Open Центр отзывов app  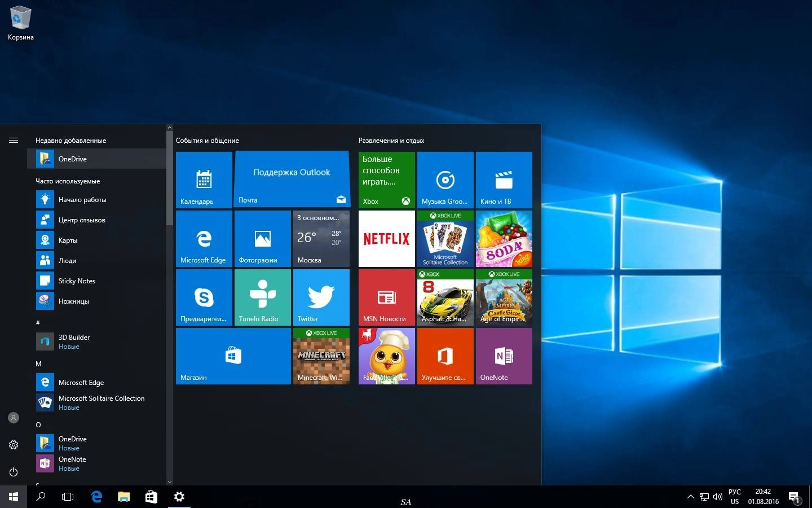point(96,220)
